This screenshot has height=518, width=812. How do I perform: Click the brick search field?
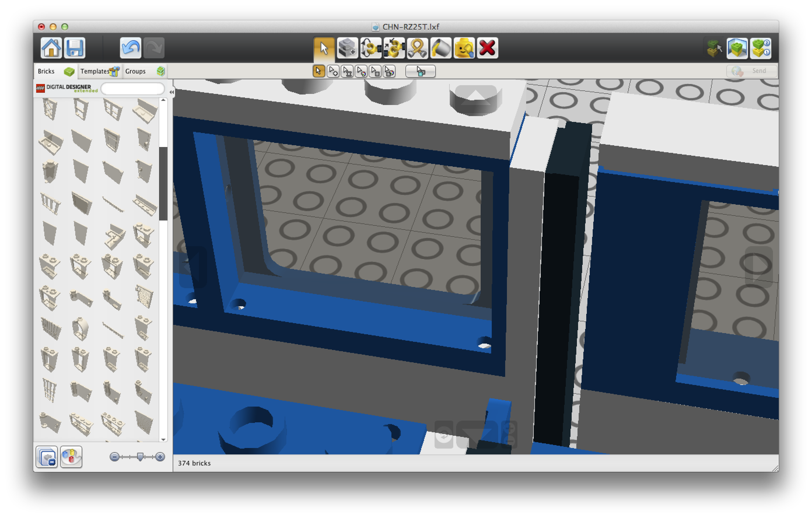pyautogui.click(x=132, y=89)
